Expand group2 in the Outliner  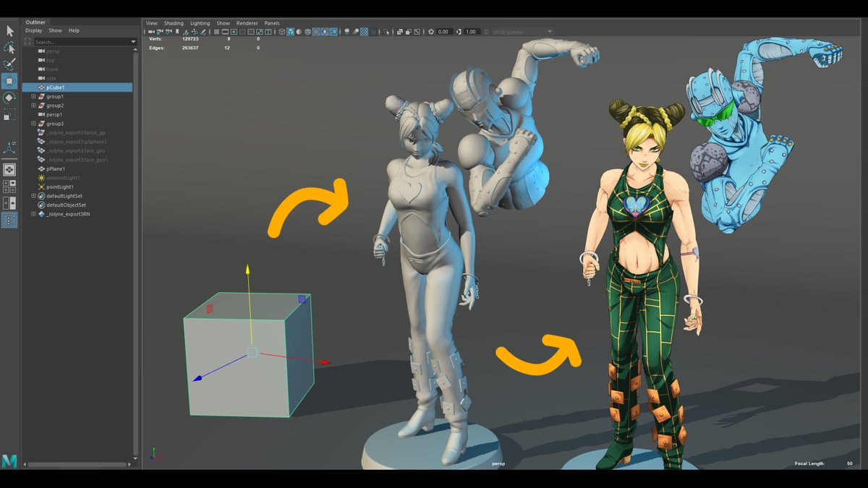(x=33, y=106)
